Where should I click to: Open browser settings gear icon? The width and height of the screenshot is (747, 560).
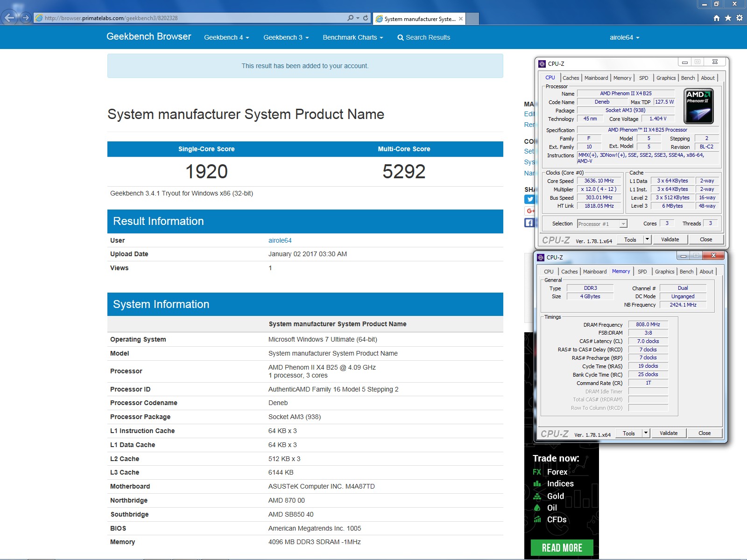click(x=740, y=18)
